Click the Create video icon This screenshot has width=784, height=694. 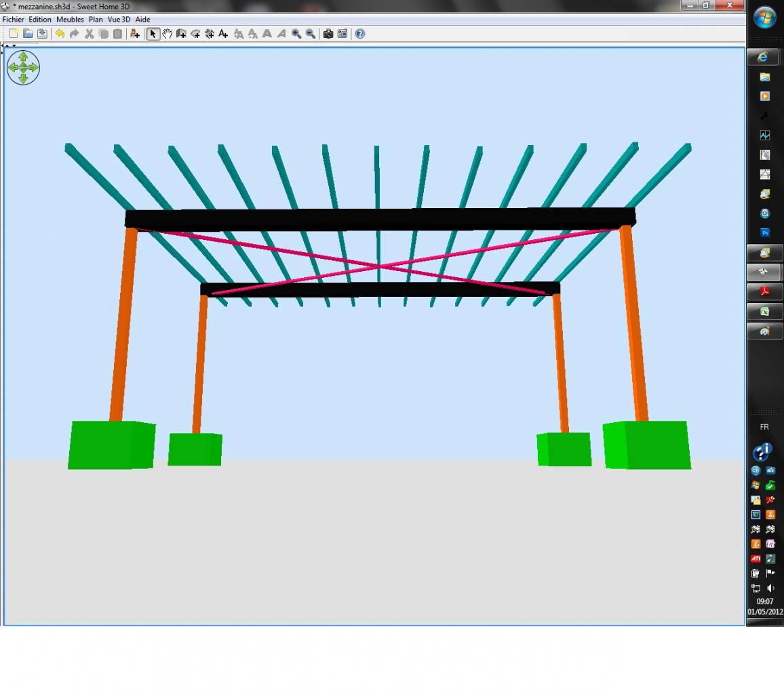pyautogui.click(x=342, y=34)
